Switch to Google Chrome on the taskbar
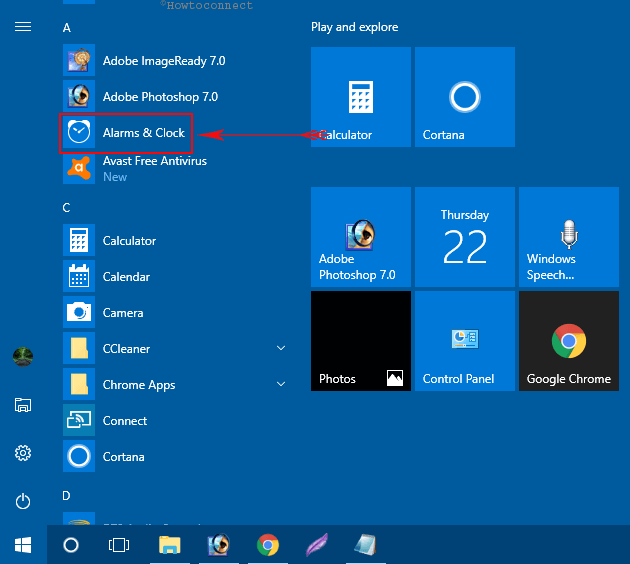 (x=268, y=545)
